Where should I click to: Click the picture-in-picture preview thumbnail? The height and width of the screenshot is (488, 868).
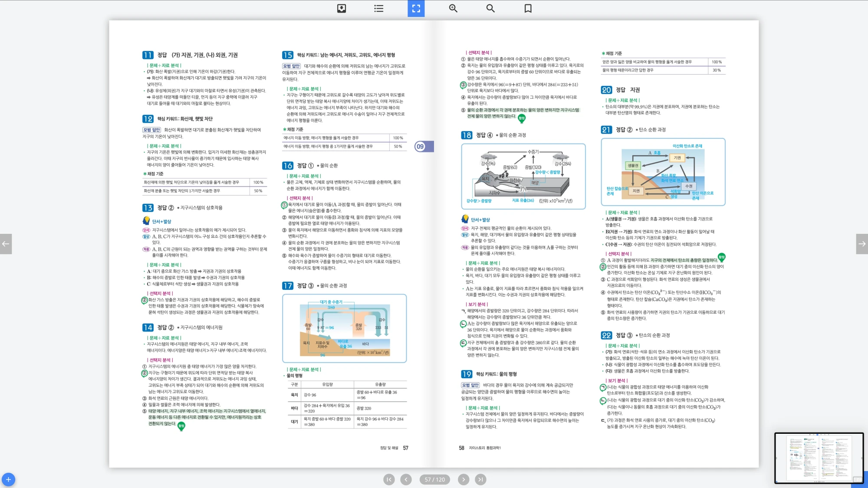click(819, 458)
